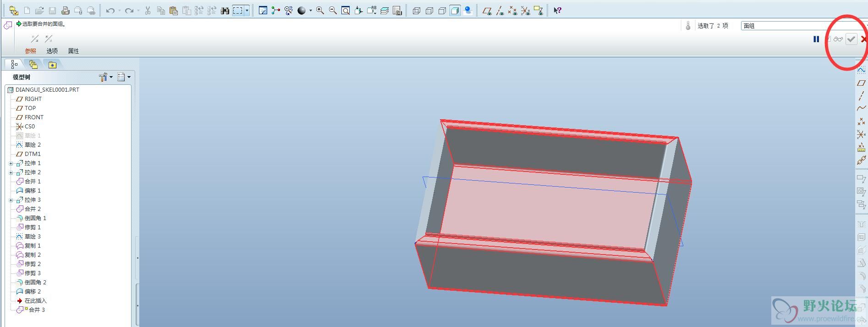Open the Redo history dropdown arrow
Viewport: 868px width, 327px height.
coord(137,11)
